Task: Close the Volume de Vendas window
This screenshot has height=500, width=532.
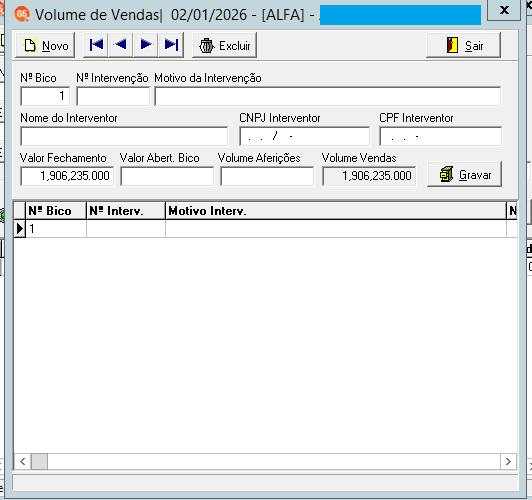Action: (504, 10)
